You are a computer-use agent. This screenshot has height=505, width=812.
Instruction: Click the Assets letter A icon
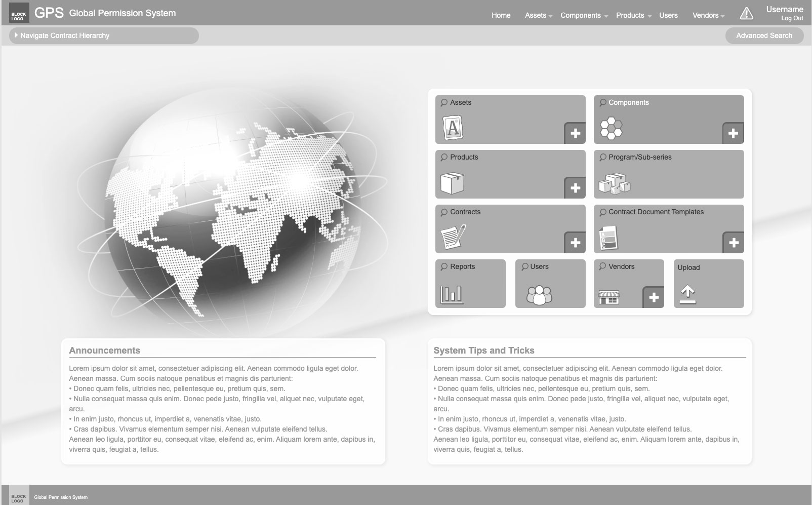[453, 128]
